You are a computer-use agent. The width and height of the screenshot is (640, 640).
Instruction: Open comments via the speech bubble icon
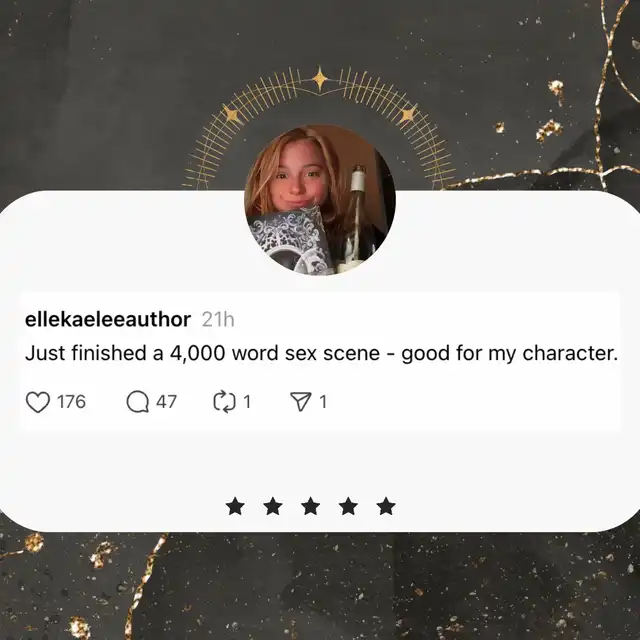[138, 402]
